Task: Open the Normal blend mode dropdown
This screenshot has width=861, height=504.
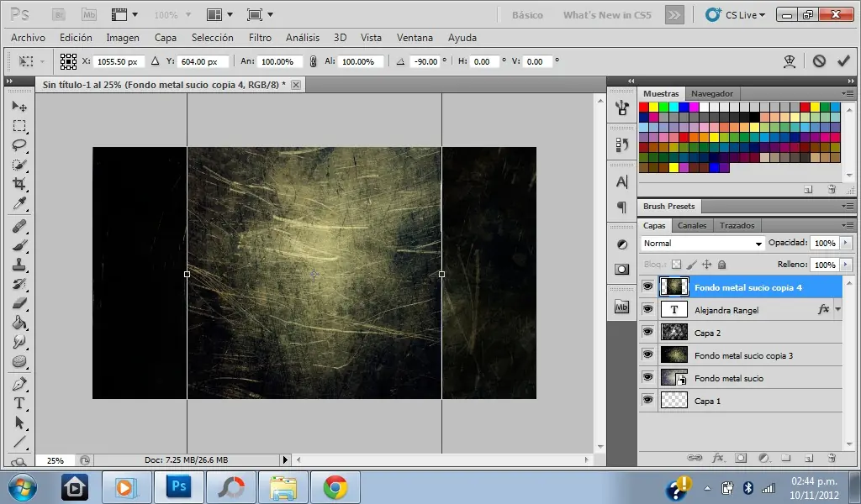Action: tap(701, 244)
